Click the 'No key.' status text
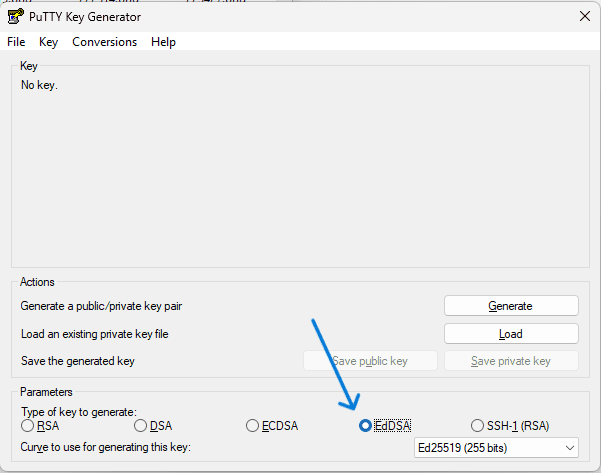Image resolution: width=601 pixels, height=473 pixels. 39,85
